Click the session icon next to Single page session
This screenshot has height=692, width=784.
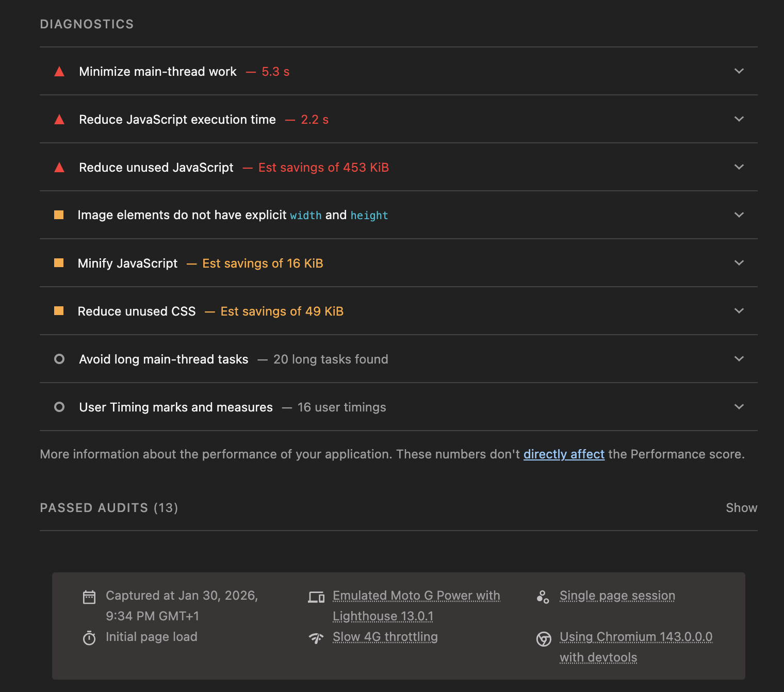(x=543, y=597)
